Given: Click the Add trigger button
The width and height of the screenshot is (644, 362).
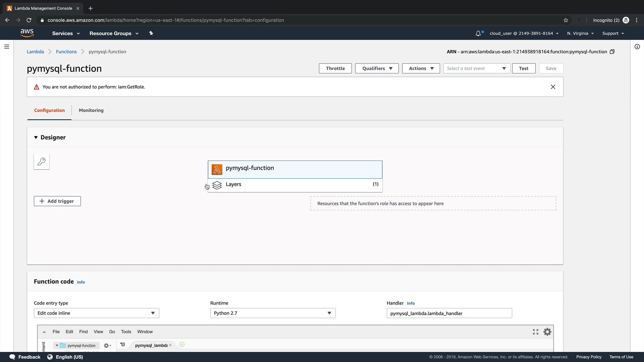Looking at the screenshot, I should click(57, 201).
